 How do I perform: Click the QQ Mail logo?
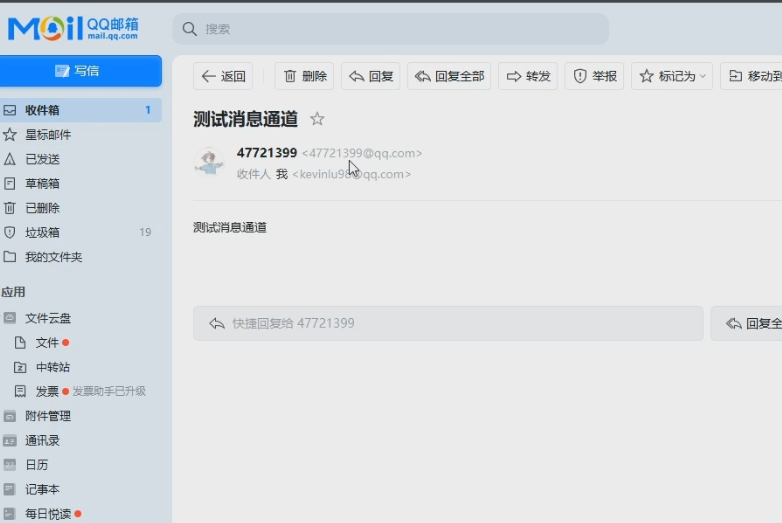73,28
